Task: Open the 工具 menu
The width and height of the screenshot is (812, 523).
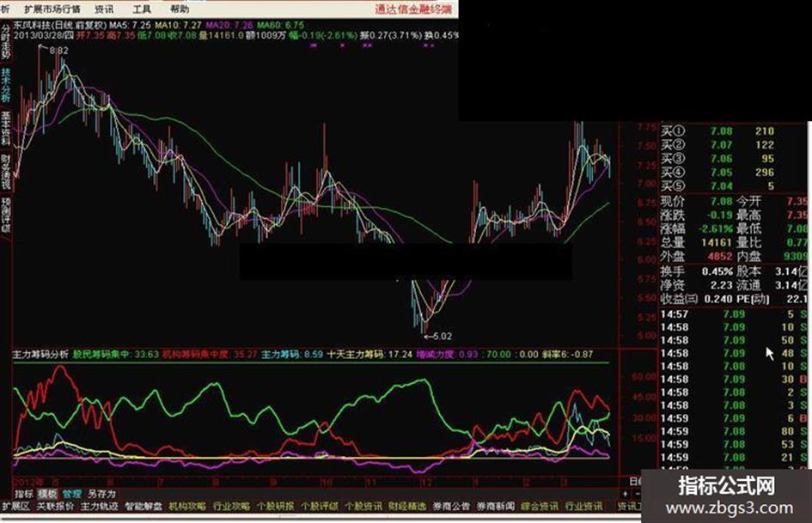Action: [142, 9]
